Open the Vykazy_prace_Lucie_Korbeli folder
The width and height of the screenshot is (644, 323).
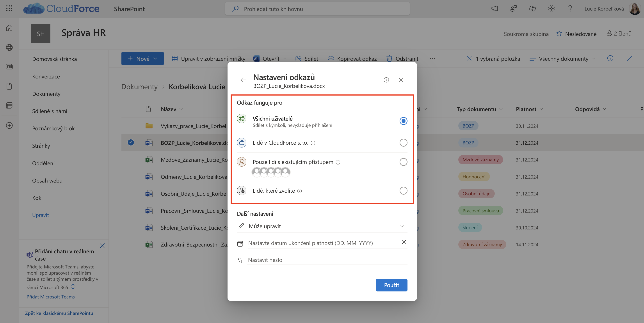pyautogui.click(x=194, y=126)
